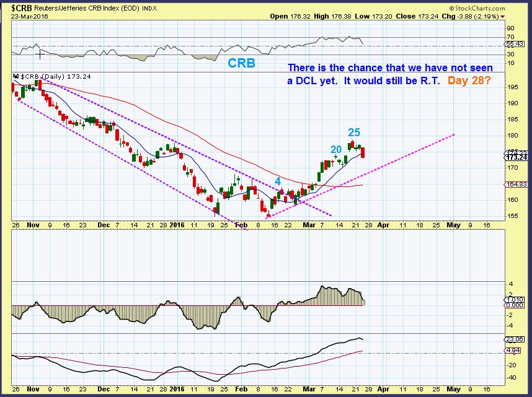Image resolution: width=532 pixels, height=397 pixels.
Task: Click the 30 level on RSI scale
Action: pos(511,55)
